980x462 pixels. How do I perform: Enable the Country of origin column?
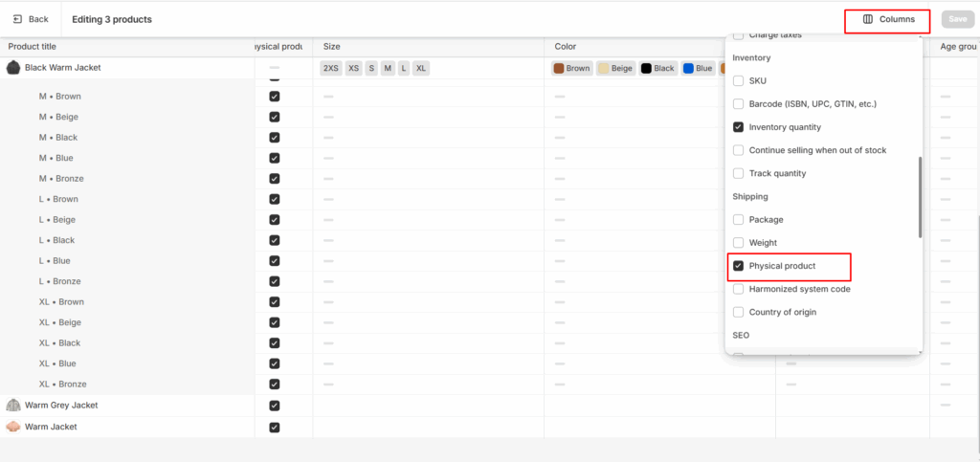click(738, 312)
